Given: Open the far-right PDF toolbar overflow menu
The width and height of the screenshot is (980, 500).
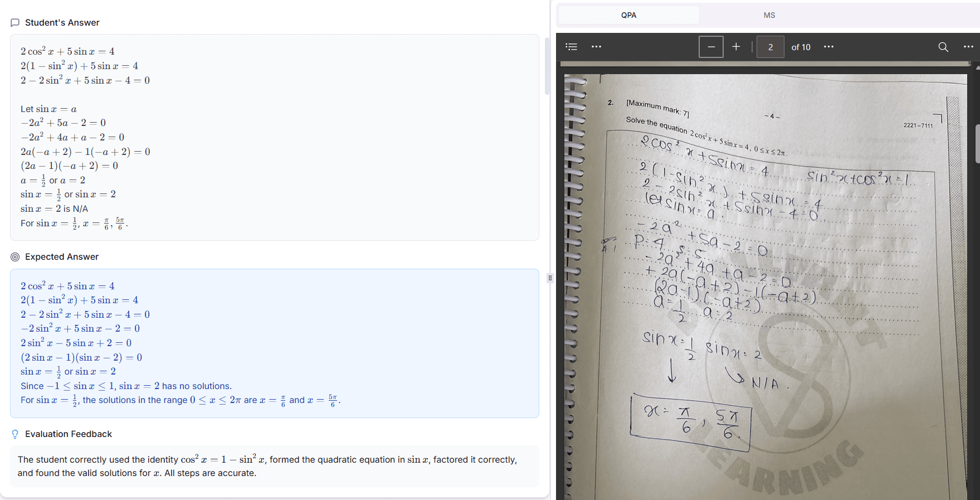Looking at the screenshot, I should click(968, 47).
